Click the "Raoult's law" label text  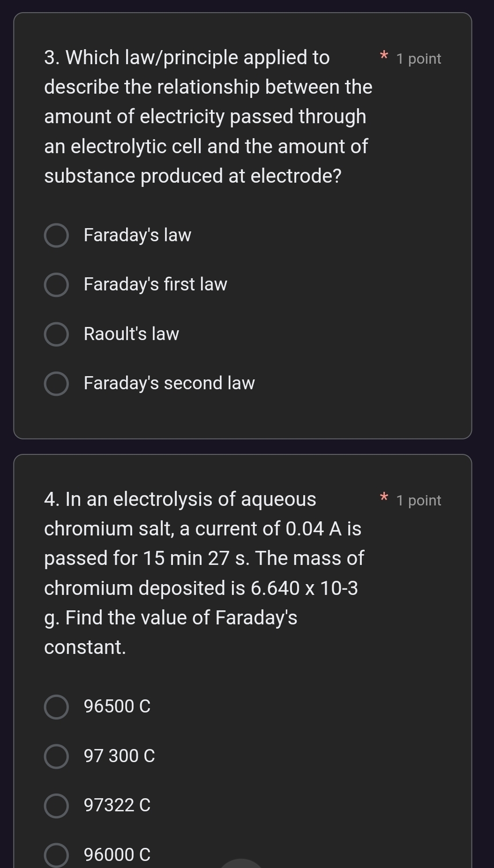point(131,334)
